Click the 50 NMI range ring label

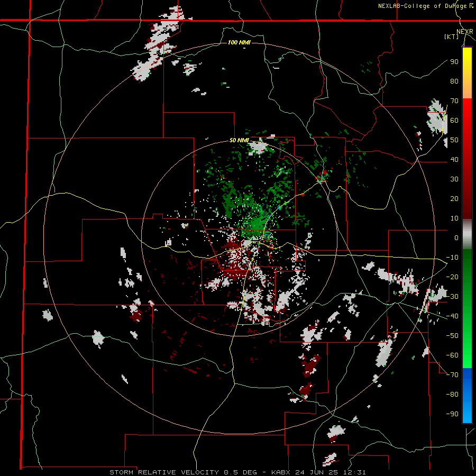(x=239, y=140)
